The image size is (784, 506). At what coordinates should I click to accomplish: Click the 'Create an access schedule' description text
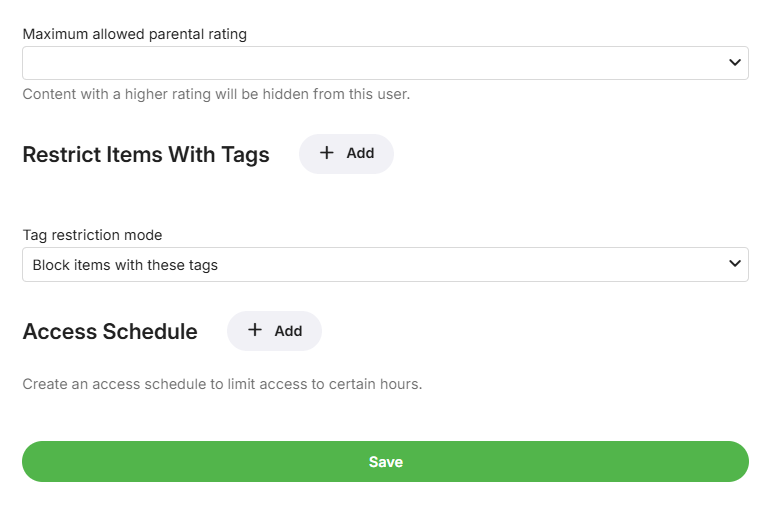coord(222,384)
